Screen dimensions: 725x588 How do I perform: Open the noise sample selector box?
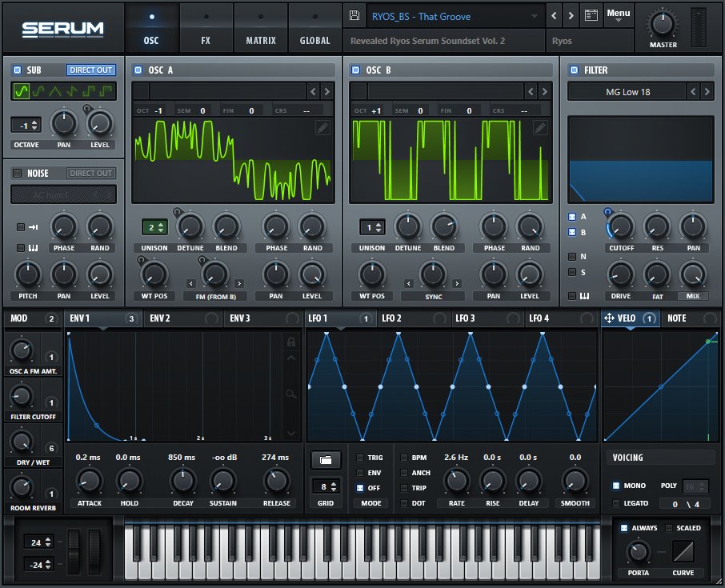coord(63,194)
